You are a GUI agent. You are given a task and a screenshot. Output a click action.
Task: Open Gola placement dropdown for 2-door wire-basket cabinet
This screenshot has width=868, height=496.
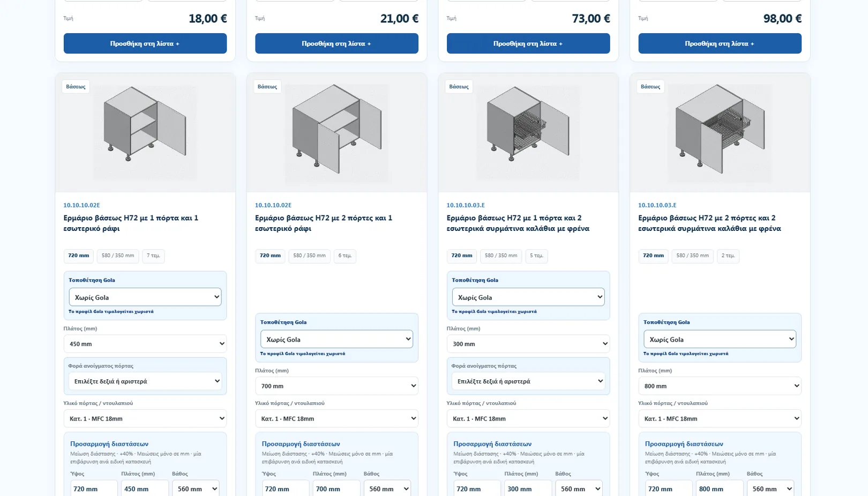click(720, 339)
